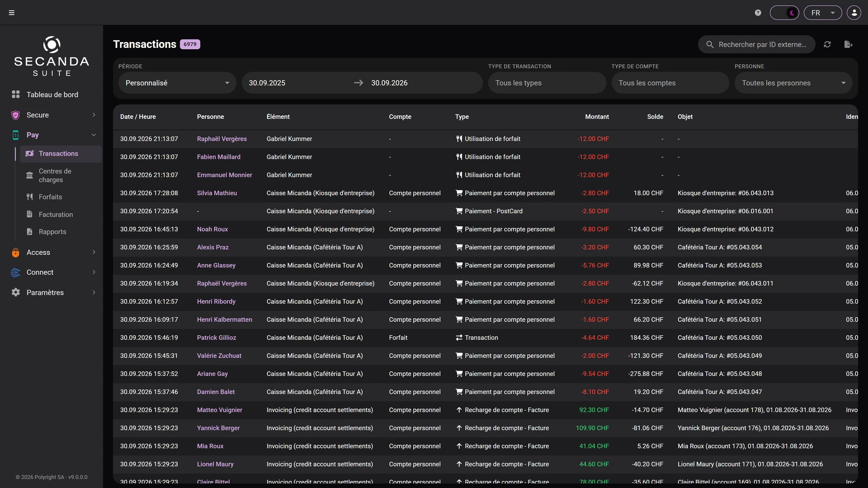Open person link Matteo Vuignier
The width and height of the screenshot is (868, 488).
pos(220,410)
